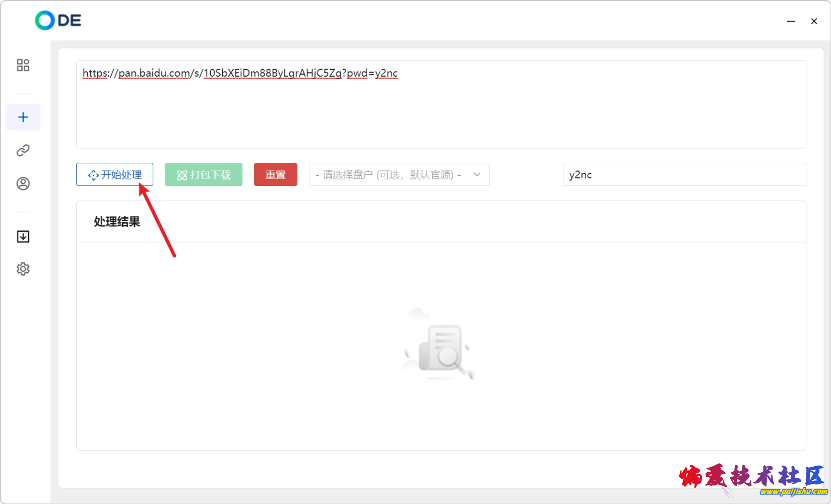Click the 佩爱技术社区 watermark text
Image resolution: width=831 pixels, height=504 pixels.
(751, 476)
